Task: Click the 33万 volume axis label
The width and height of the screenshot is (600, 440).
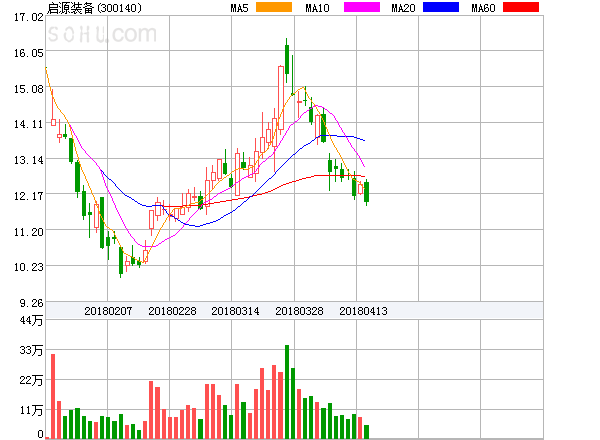Action: pos(31,350)
